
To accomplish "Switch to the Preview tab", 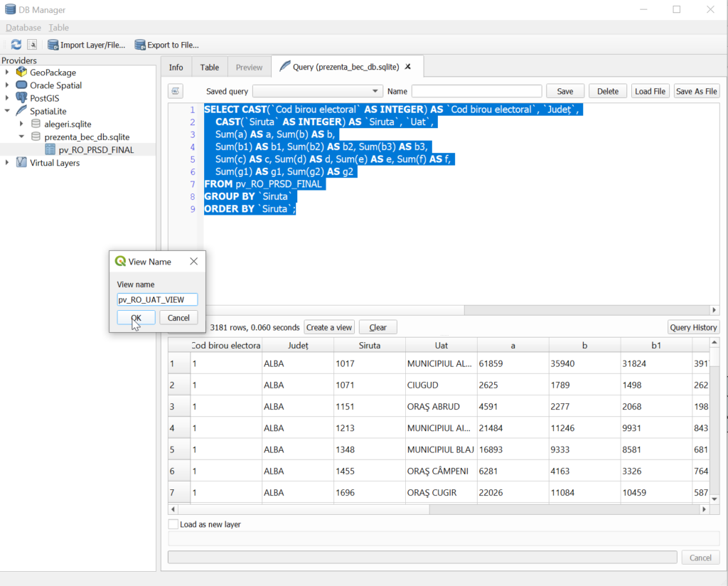I will [249, 68].
